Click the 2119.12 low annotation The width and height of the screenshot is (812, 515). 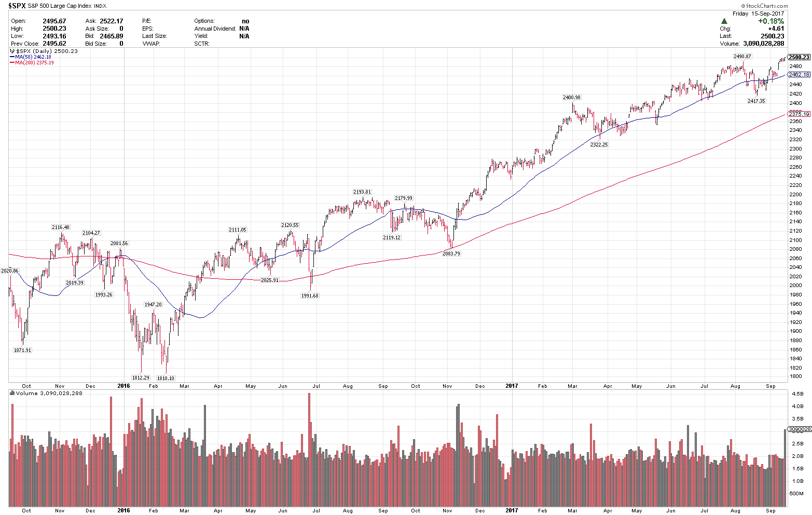[392, 238]
